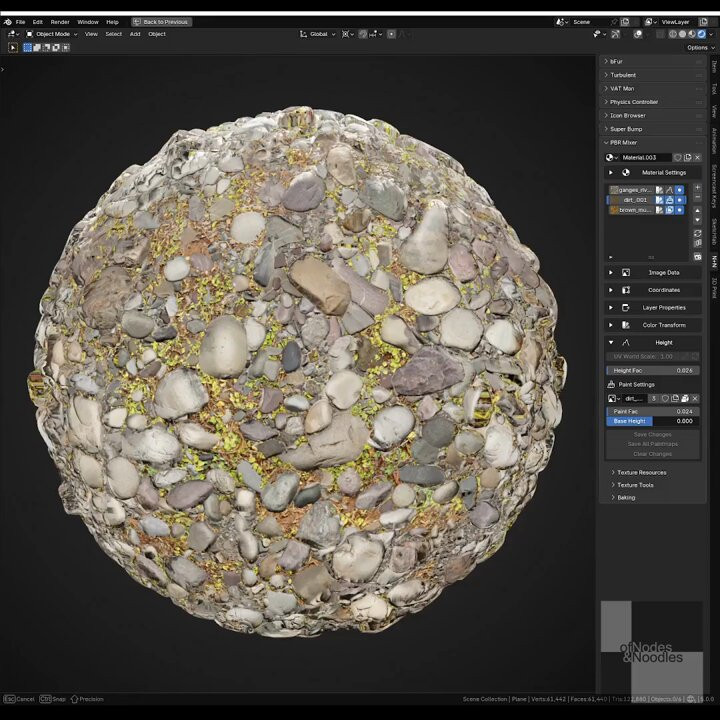
Task: Click the fake user shield for Material.003
Action: click(677, 157)
